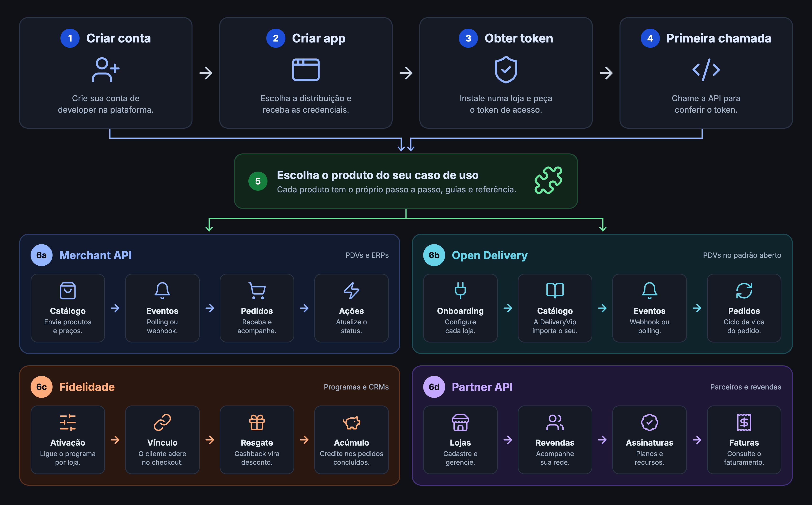812x505 pixels.
Task: Open the Criar conta step title
Action: 119,38
